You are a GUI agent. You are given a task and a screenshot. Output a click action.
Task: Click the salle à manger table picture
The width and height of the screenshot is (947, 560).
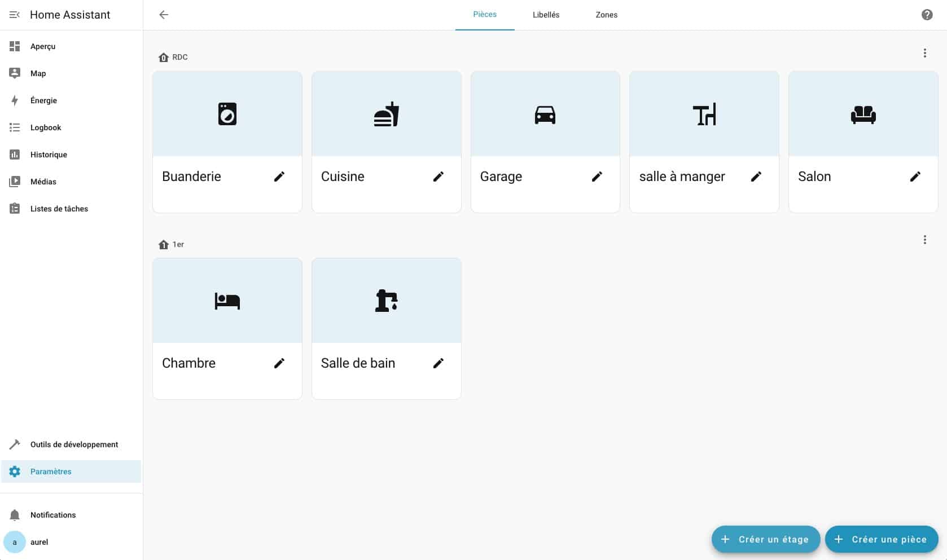pos(704,114)
